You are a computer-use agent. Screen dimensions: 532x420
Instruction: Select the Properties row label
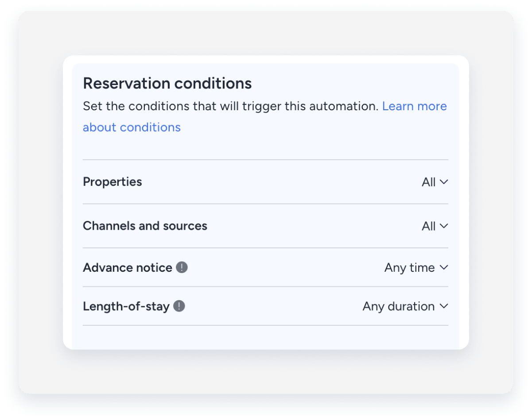point(113,182)
